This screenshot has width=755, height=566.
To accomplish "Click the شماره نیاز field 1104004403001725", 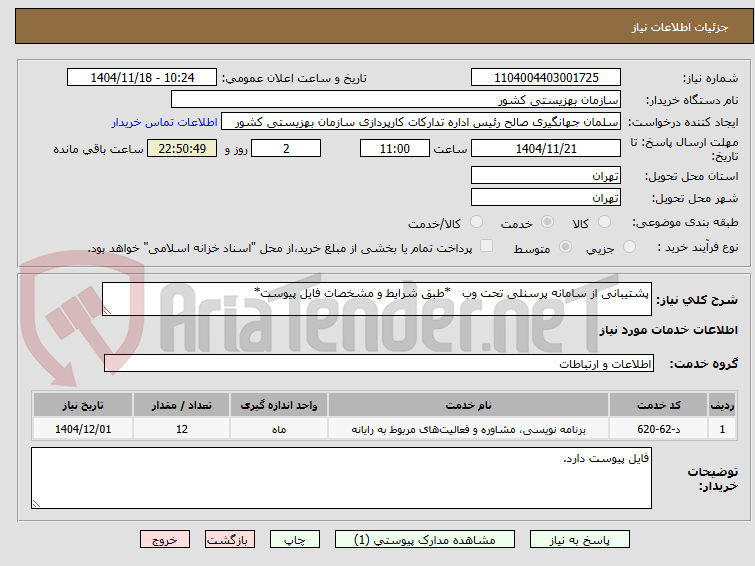I will [x=546, y=78].
